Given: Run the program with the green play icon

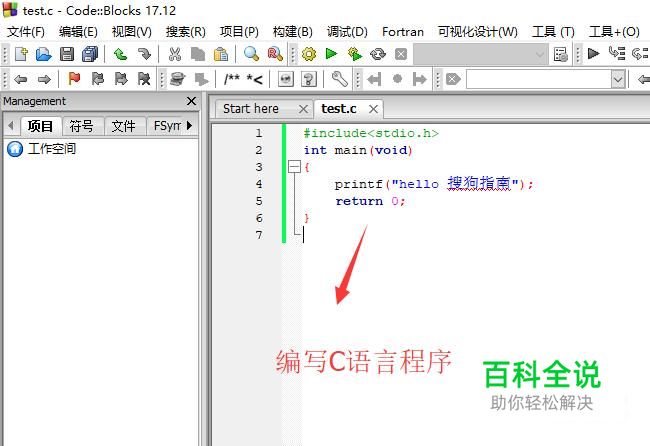Looking at the screenshot, I should click(331, 53).
